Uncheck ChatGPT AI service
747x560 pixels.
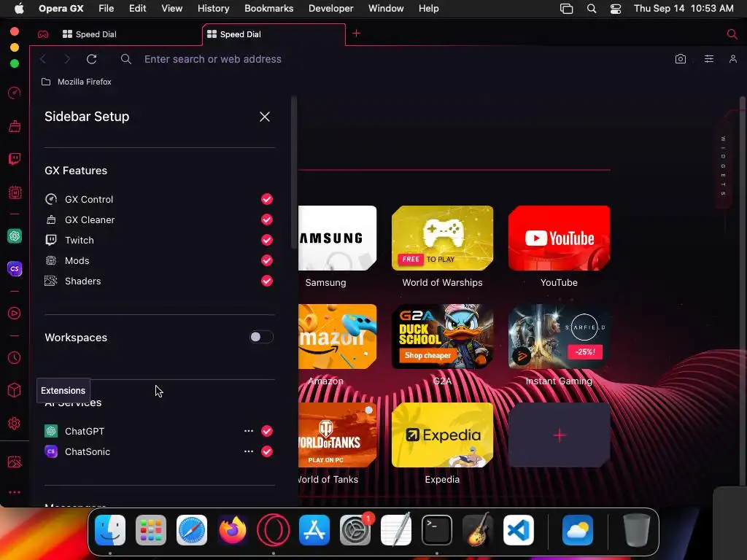click(x=267, y=431)
